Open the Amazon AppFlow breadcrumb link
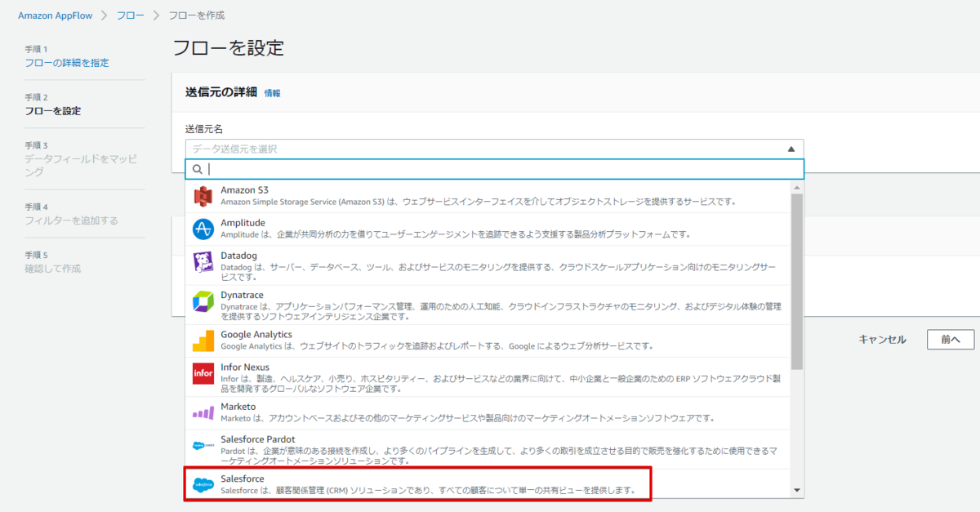The height and width of the screenshot is (512, 980). pyautogui.click(x=56, y=16)
